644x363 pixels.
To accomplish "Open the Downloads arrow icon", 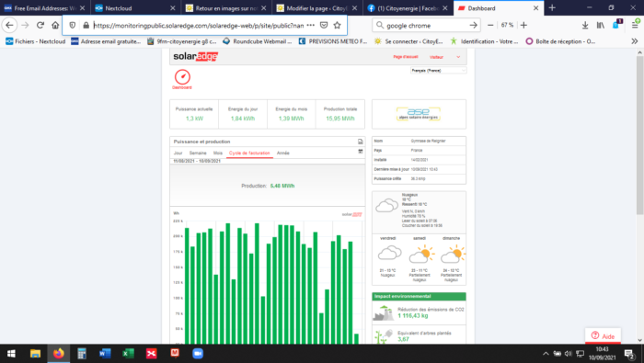I will 585,25.
